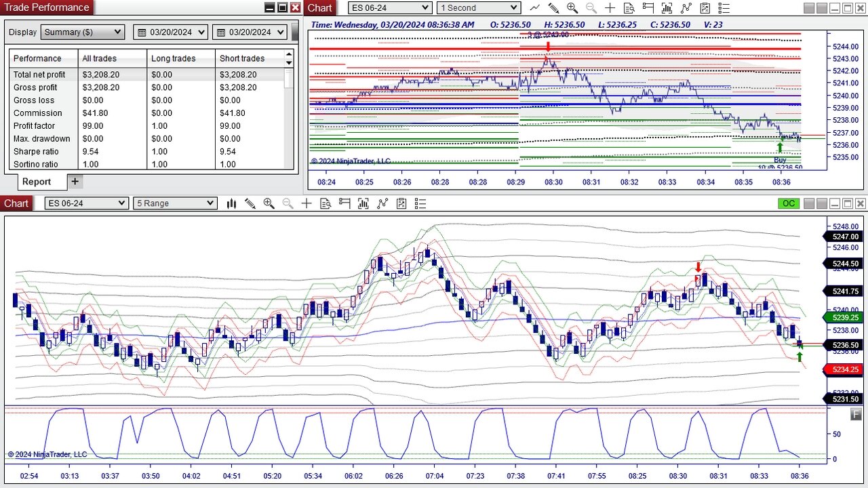Open Data Series icon in top chart
The width and height of the screenshot is (868, 488).
click(667, 8)
